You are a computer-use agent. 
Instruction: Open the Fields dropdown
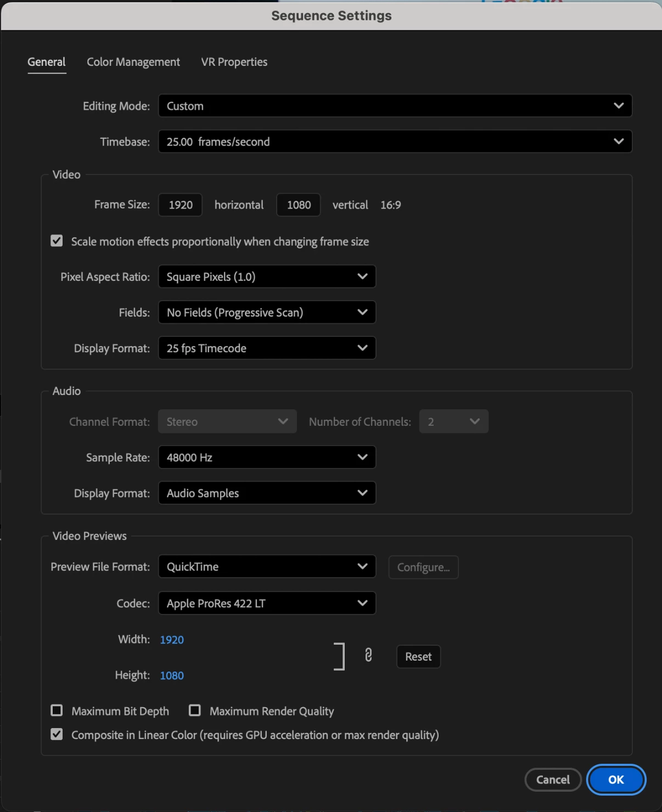(267, 312)
